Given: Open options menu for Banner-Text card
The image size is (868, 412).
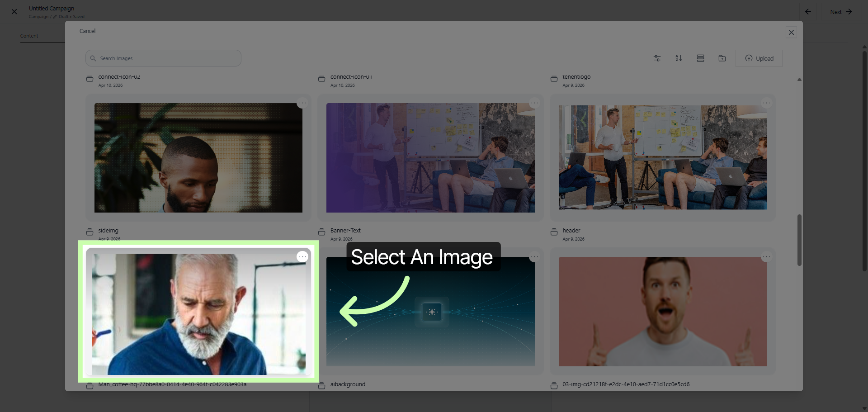Looking at the screenshot, I should click(534, 103).
